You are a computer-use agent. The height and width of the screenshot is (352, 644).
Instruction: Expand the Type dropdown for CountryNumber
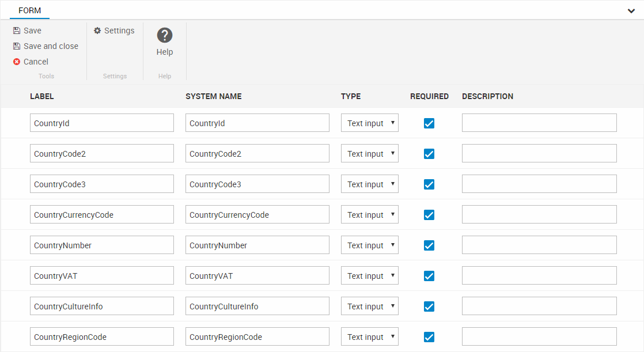click(x=369, y=245)
